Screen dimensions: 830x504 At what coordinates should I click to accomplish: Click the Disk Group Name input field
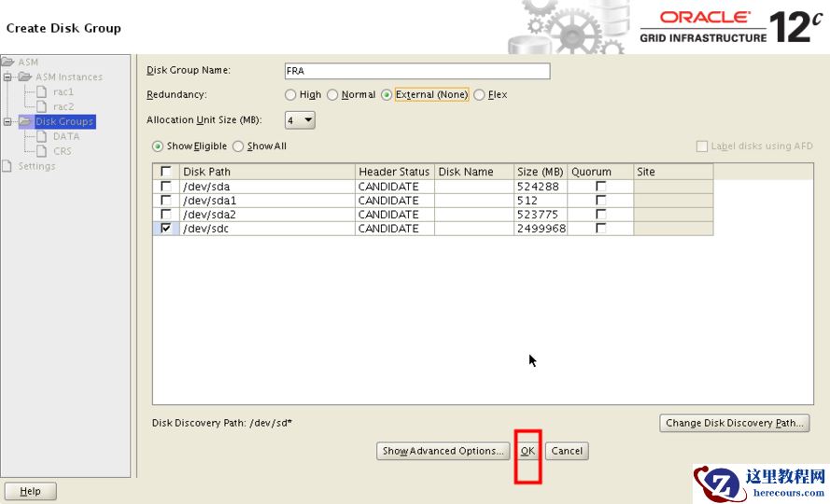coord(417,71)
